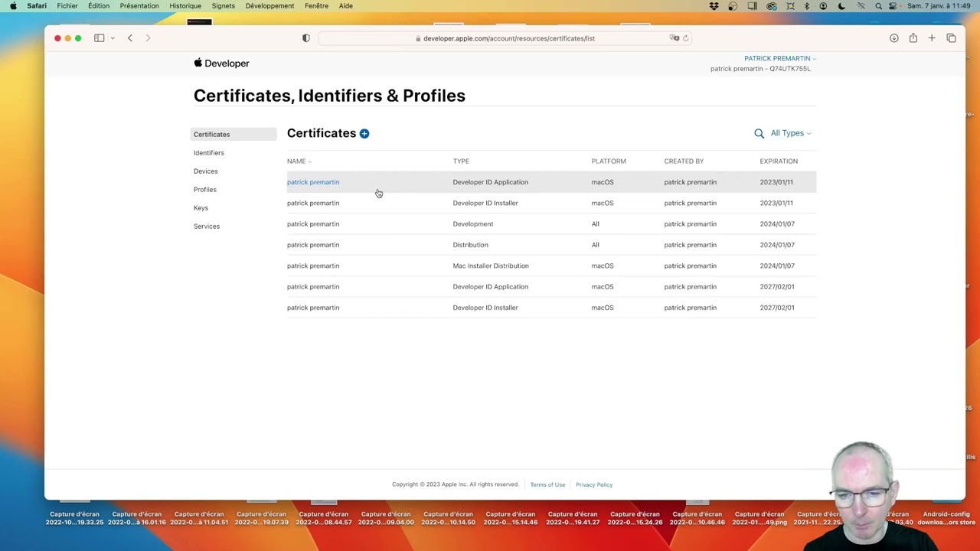Image resolution: width=980 pixels, height=551 pixels.
Task: Open PATRICK PREMARTIN account dropdown
Action: click(780, 58)
